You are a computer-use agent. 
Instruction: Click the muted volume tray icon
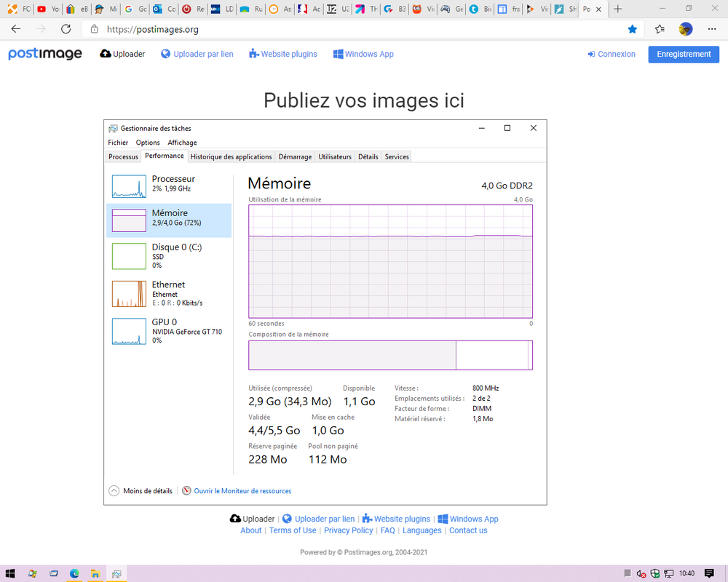pyautogui.click(x=641, y=574)
